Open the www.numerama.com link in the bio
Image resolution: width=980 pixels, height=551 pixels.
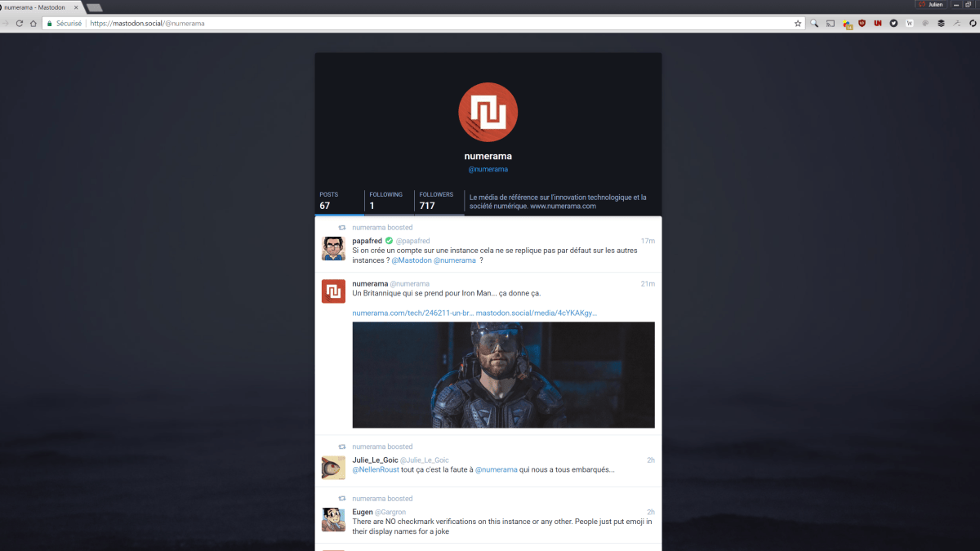coord(563,207)
